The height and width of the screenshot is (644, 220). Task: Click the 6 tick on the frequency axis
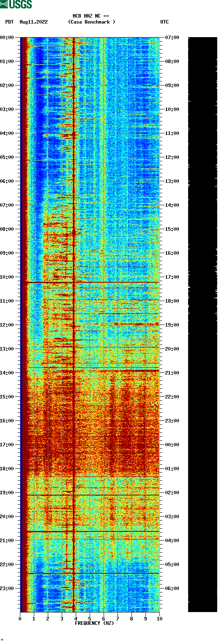[104, 619]
